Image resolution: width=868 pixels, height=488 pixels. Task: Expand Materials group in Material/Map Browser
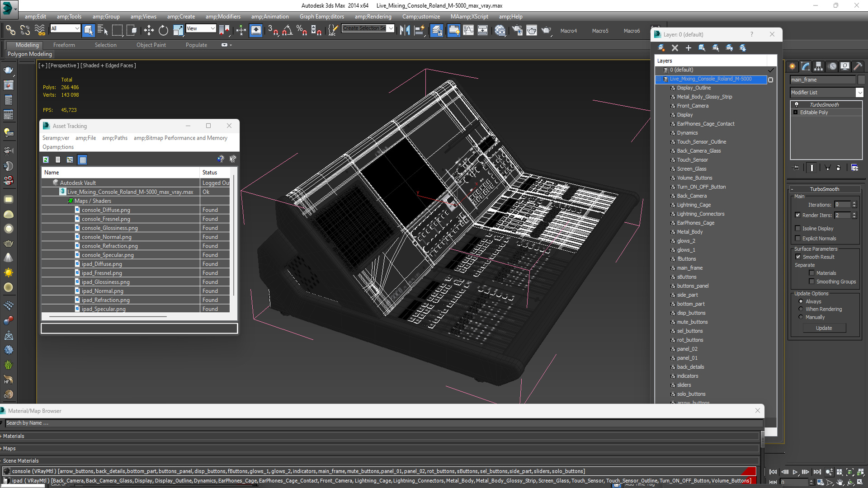pos(1,436)
